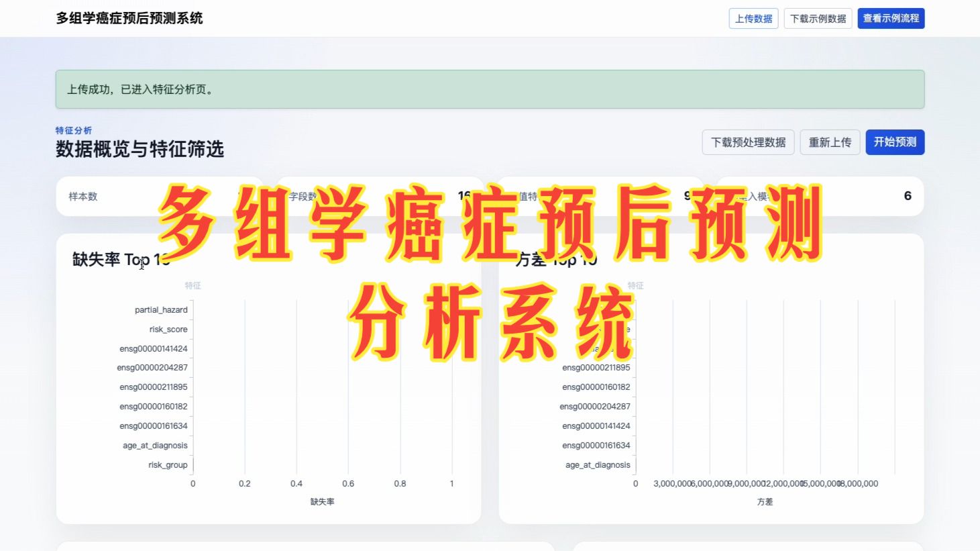Click ensg00000141424 in the 方差 chart
980x551 pixels.
596,426
